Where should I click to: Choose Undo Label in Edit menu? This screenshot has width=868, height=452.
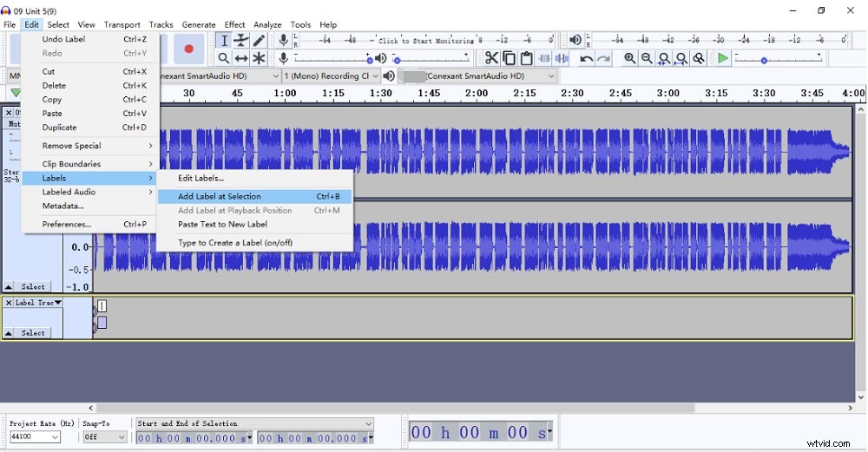[90, 39]
